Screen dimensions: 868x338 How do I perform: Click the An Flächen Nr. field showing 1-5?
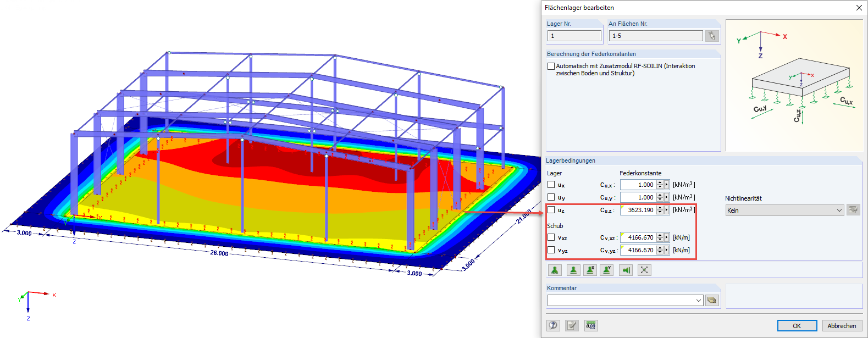click(x=656, y=36)
